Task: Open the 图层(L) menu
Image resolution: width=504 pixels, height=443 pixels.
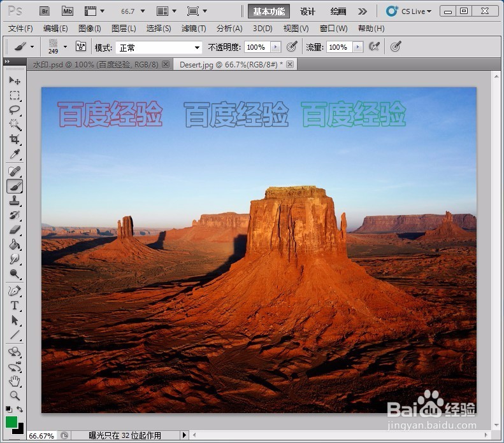Action: [124, 29]
